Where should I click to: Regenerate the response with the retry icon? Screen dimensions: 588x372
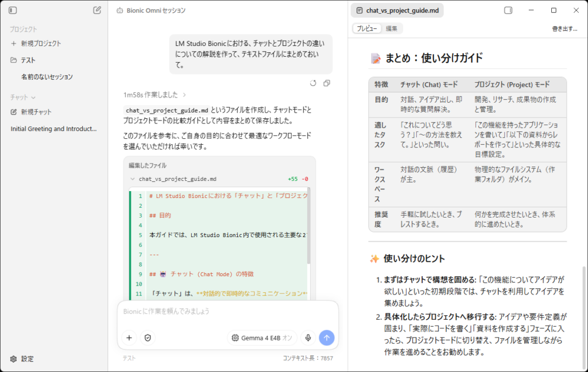pyautogui.click(x=313, y=83)
